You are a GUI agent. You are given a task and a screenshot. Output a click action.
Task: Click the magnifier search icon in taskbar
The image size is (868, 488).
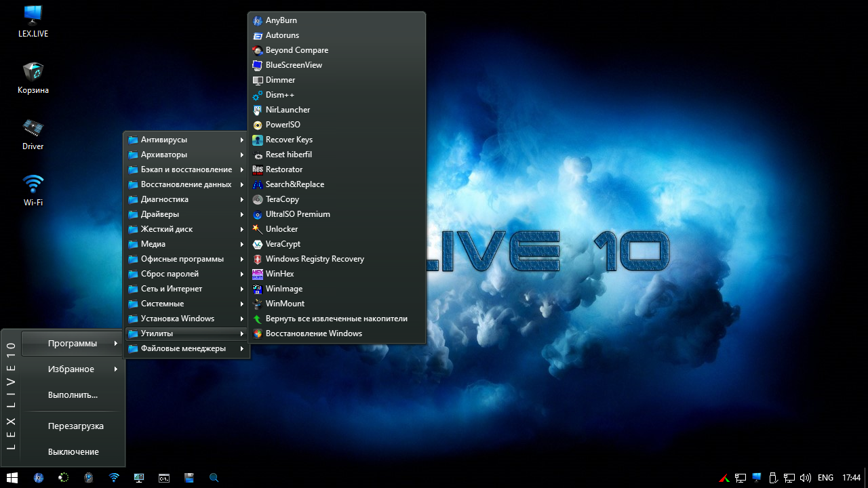pyautogui.click(x=214, y=478)
